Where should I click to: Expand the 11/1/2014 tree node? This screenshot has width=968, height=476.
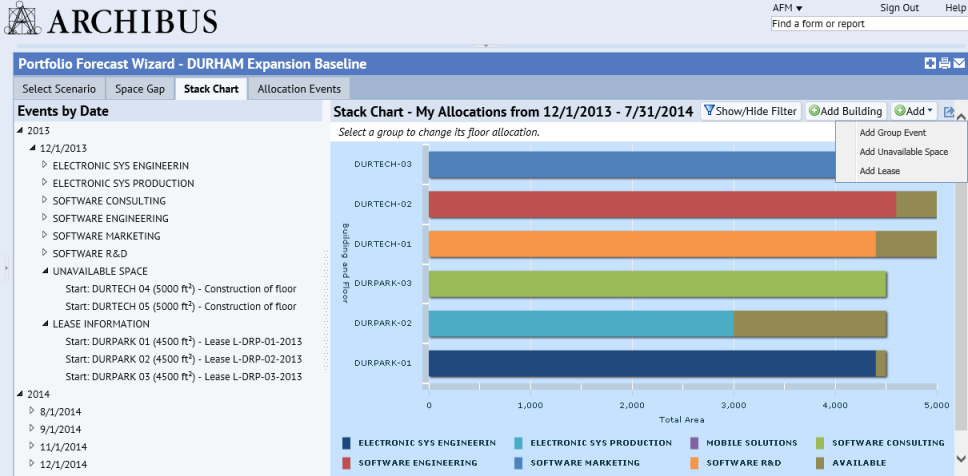[32, 446]
